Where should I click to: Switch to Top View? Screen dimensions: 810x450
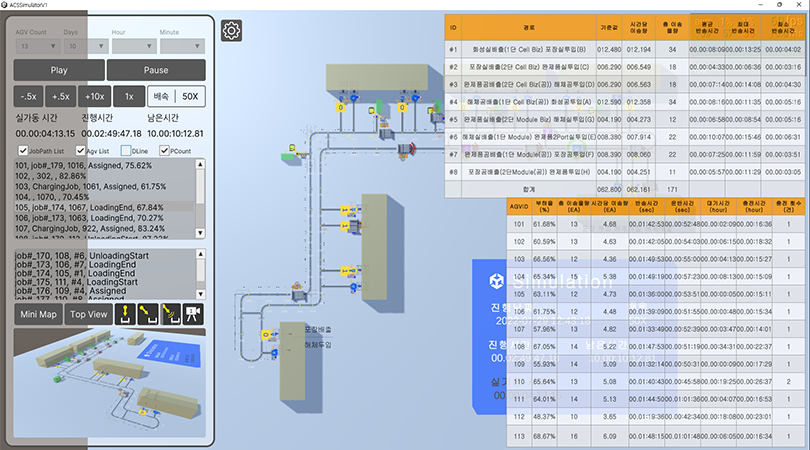[88, 314]
